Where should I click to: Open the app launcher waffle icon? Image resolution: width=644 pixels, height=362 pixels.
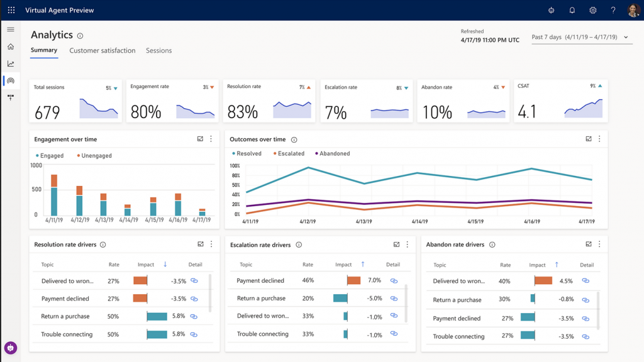[x=11, y=10]
